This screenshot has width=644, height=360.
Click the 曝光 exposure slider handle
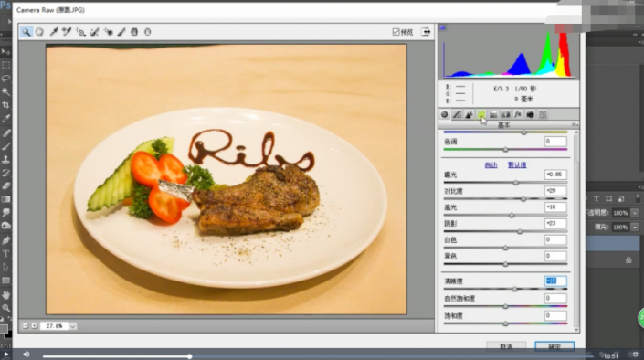coord(516,183)
